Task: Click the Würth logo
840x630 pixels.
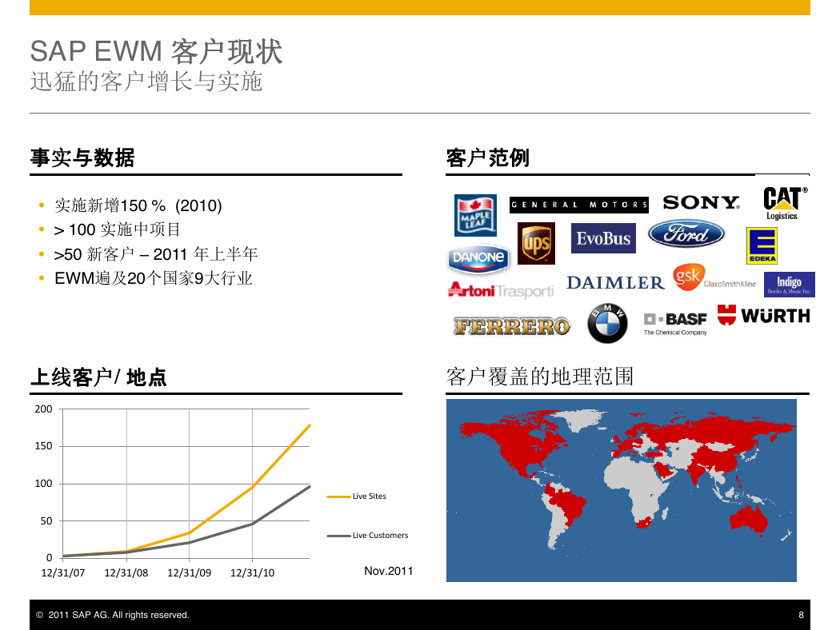Action: click(764, 315)
